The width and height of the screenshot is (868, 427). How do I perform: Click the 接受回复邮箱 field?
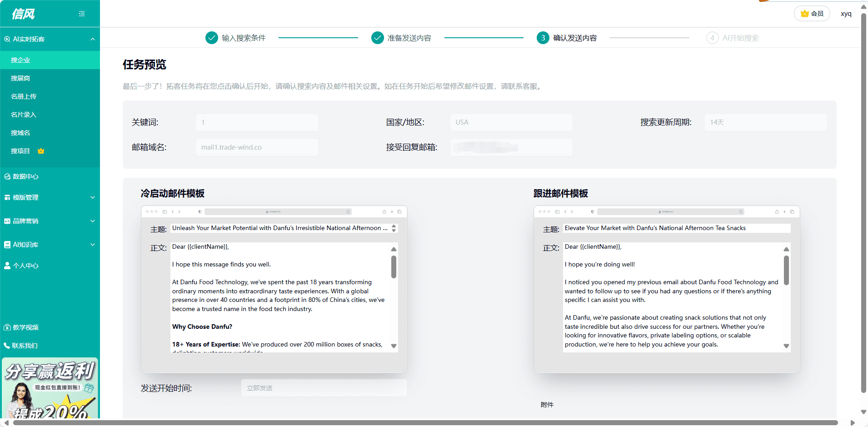[x=511, y=147]
